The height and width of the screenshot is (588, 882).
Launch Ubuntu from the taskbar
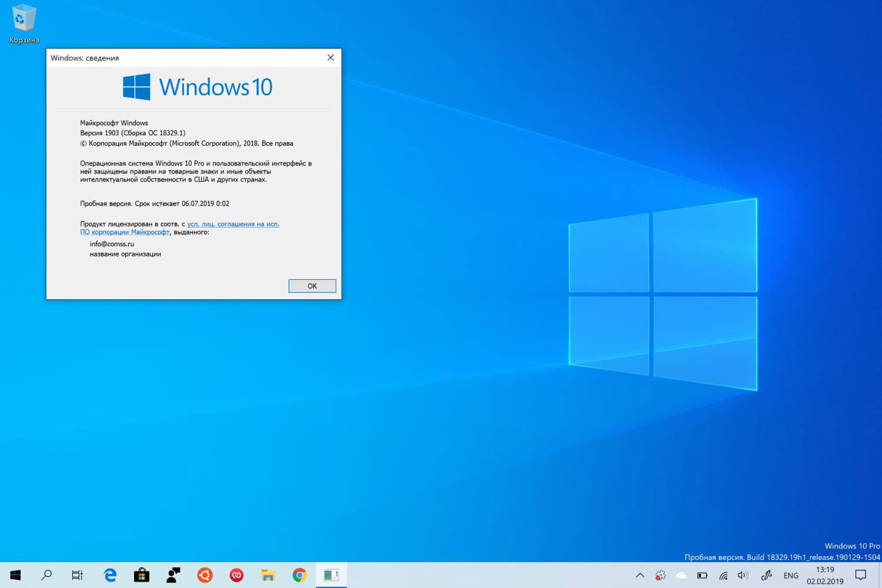pyautogui.click(x=204, y=575)
